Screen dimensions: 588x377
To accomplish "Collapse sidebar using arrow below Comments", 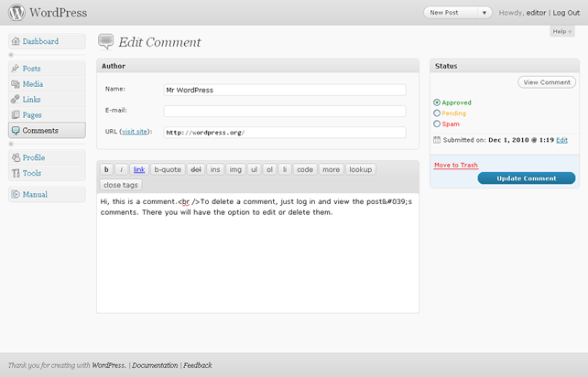I will pos(11,144).
